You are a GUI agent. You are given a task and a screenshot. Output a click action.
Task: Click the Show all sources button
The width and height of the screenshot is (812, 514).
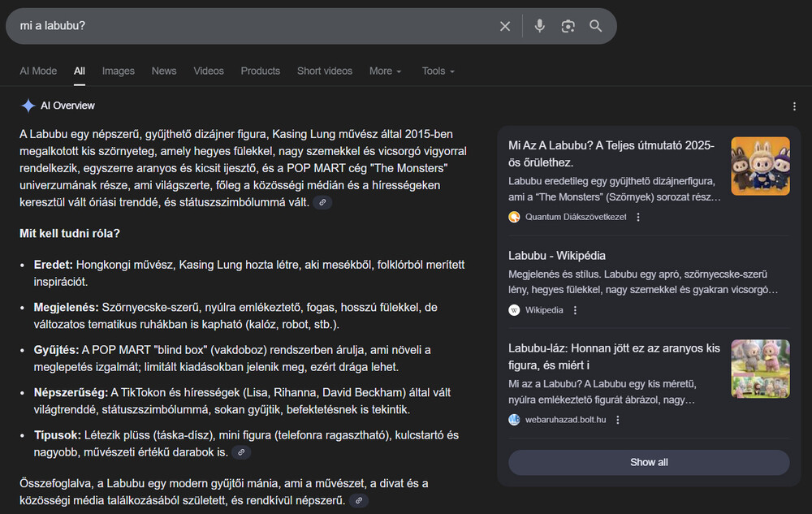(649, 462)
